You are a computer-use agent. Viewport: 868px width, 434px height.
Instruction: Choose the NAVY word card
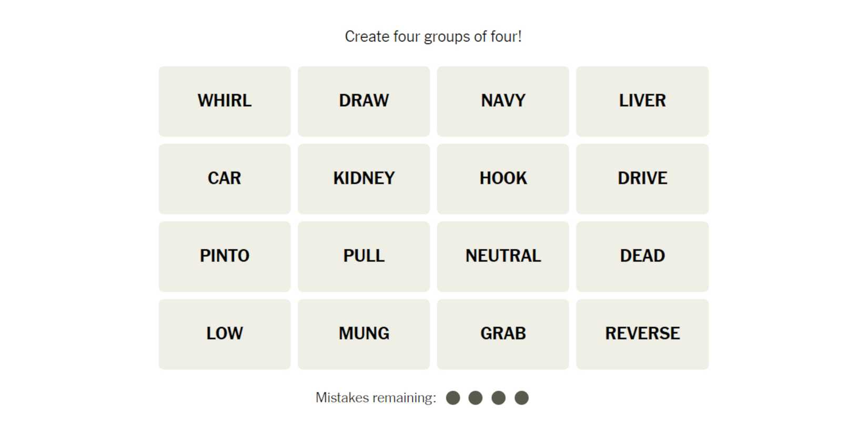503,101
